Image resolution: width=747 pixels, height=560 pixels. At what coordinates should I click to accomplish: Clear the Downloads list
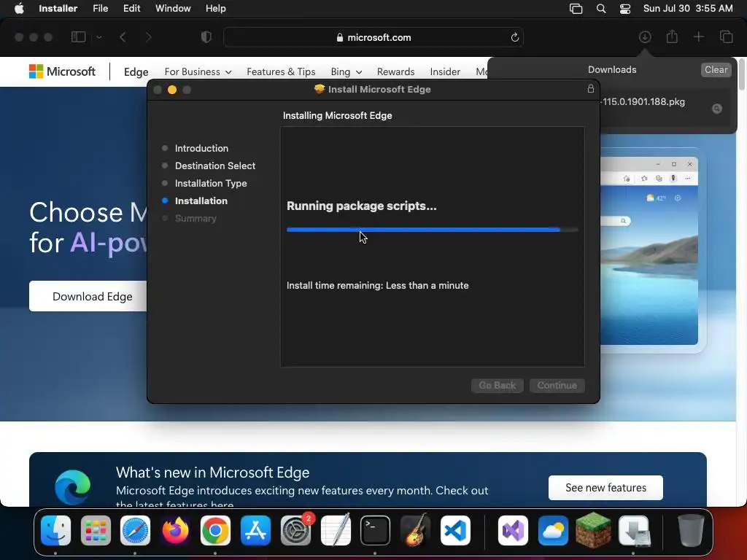[x=716, y=69]
